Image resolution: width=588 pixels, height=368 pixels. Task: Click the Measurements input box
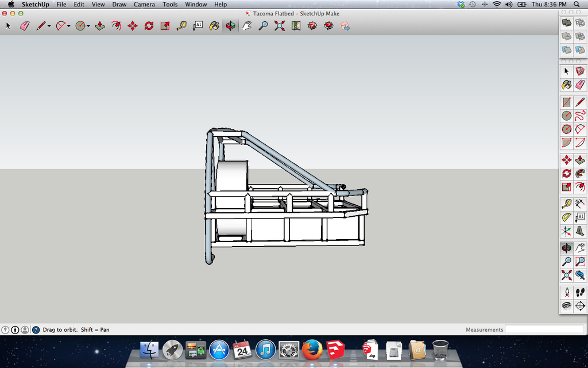tap(544, 329)
